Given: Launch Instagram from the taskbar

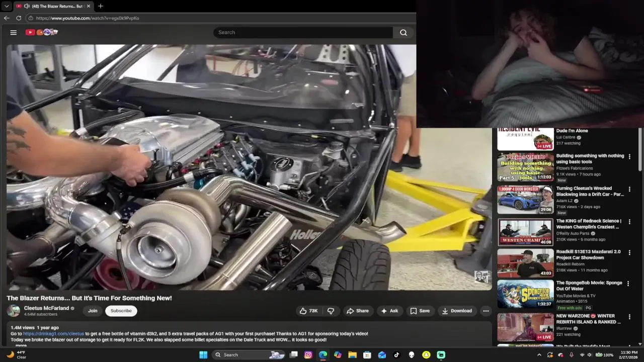Looking at the screenshot, I should 308,355.
